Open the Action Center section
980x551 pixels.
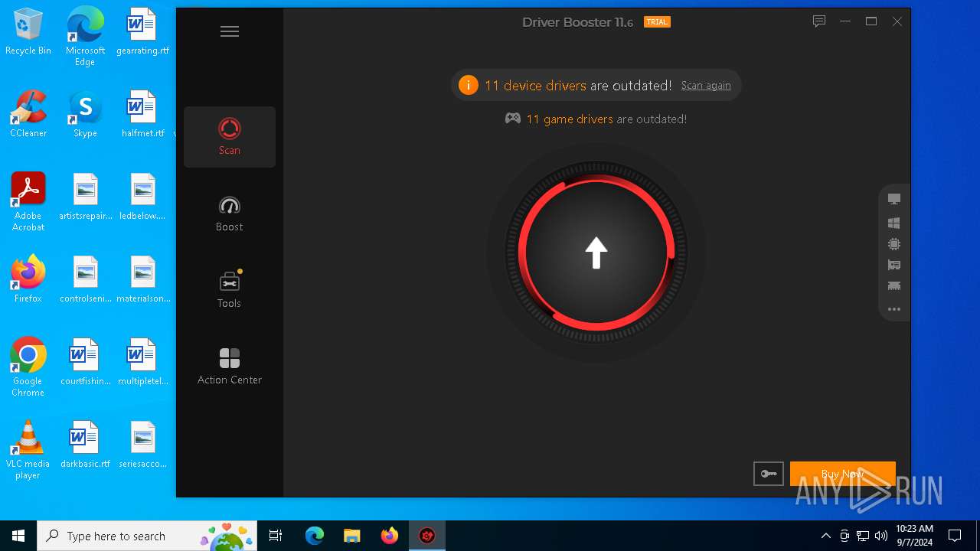[x=230, y=367]
